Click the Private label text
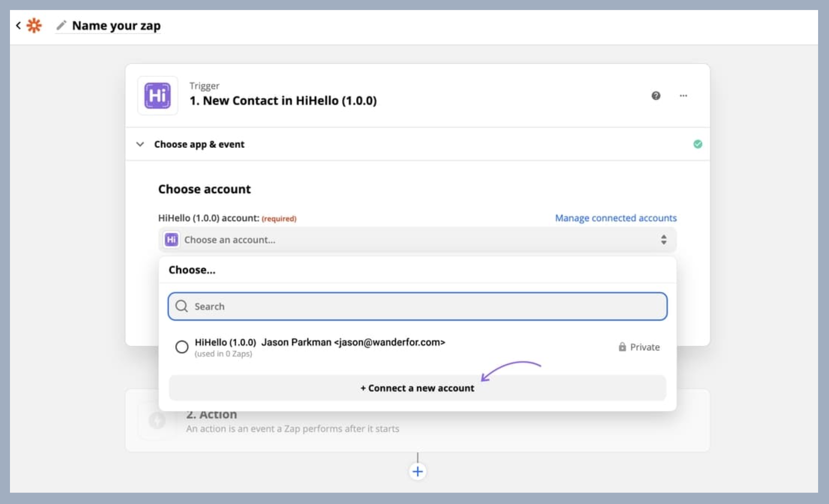Image resolution: width=829 pixels, height=504 pixels. click(x=645, y=347)
